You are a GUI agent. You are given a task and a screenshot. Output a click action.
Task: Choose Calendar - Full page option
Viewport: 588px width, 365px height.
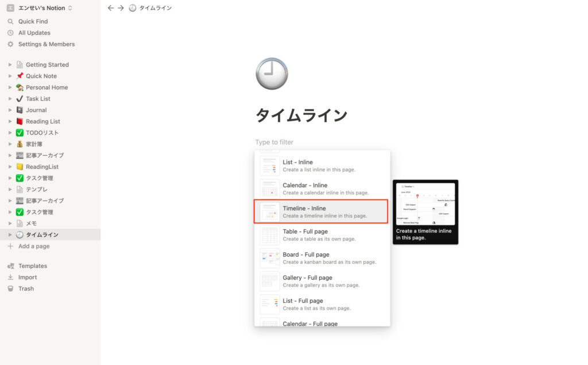(x=322, y=322)
